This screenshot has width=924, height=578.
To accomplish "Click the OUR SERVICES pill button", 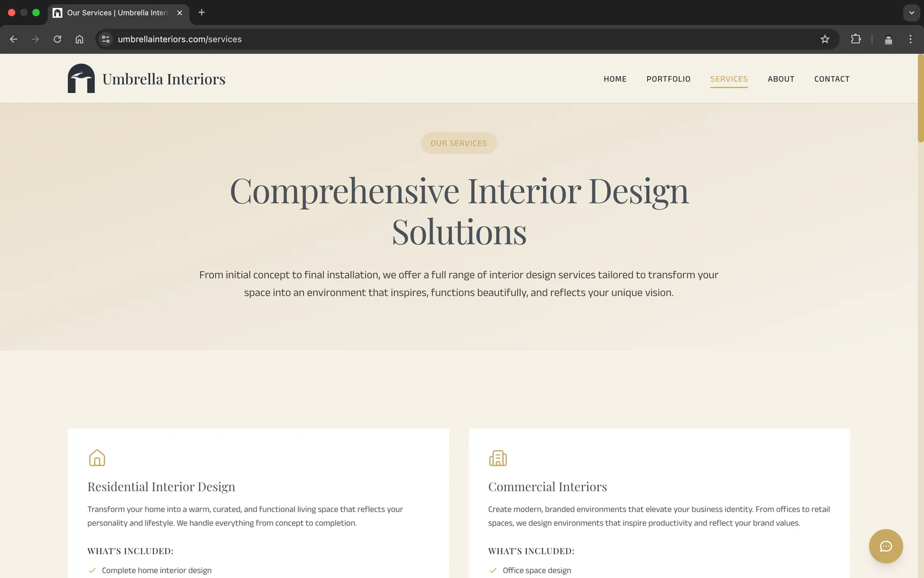I will coord(458,143).
